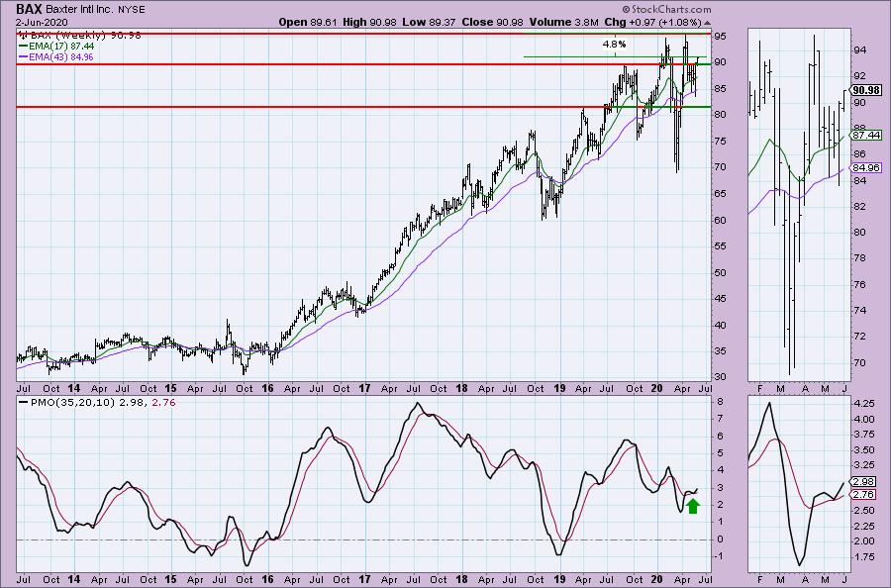Click year label 17 under the price panel
The image size is (891, 588).
(x=364, y=389)
